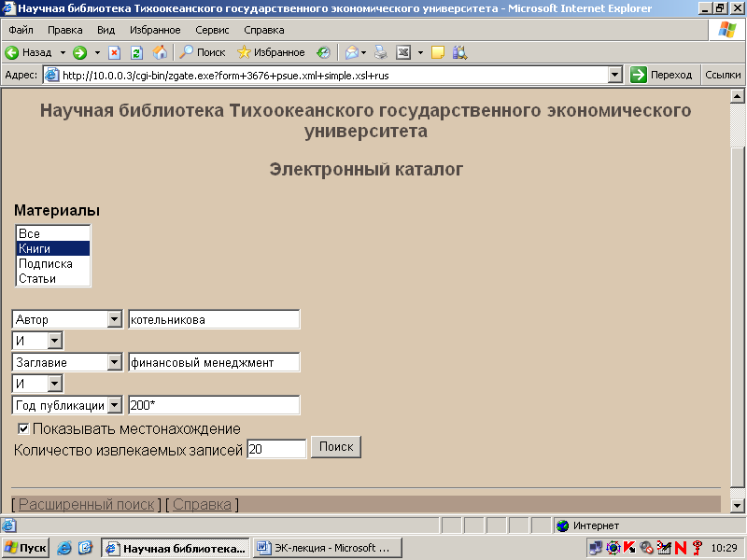The width and height of the screenshot is (747, 560).
Task: Stop page loading with the red X icon
Action: point(114,52)
